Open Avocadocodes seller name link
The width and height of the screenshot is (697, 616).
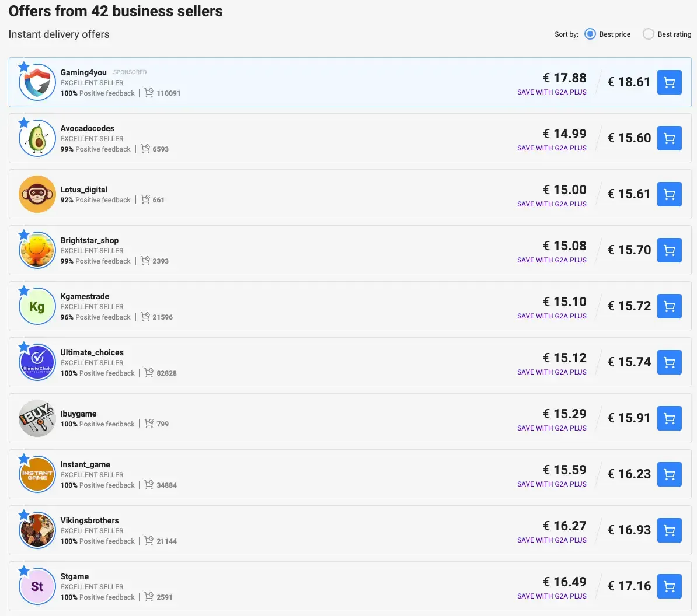(87, 128)
